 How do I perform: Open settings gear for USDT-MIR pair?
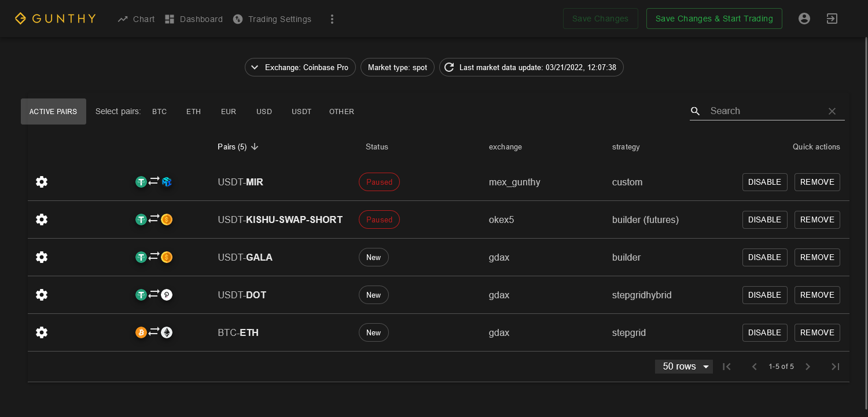pyautogui.click(x=42, y=182)
